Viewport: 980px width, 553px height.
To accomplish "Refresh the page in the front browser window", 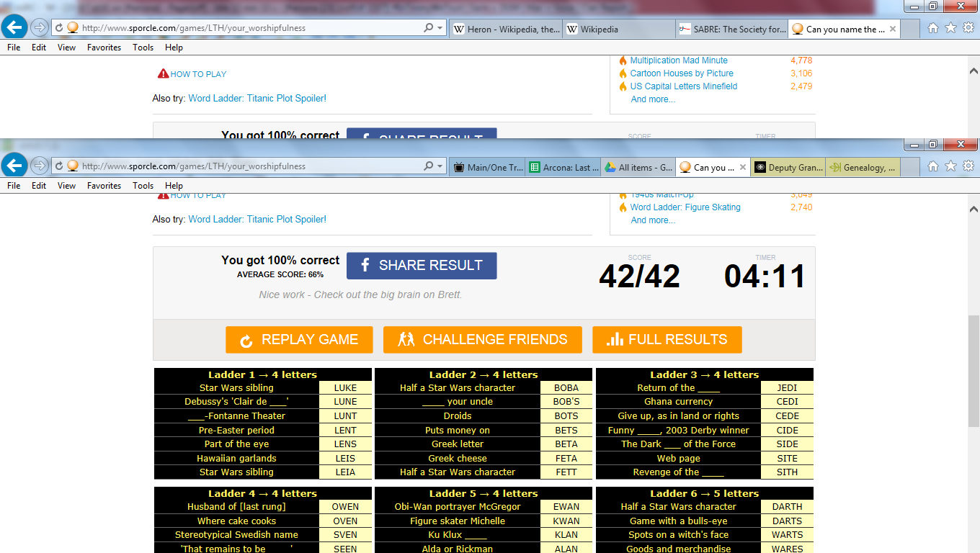I will tap(59, 166).
